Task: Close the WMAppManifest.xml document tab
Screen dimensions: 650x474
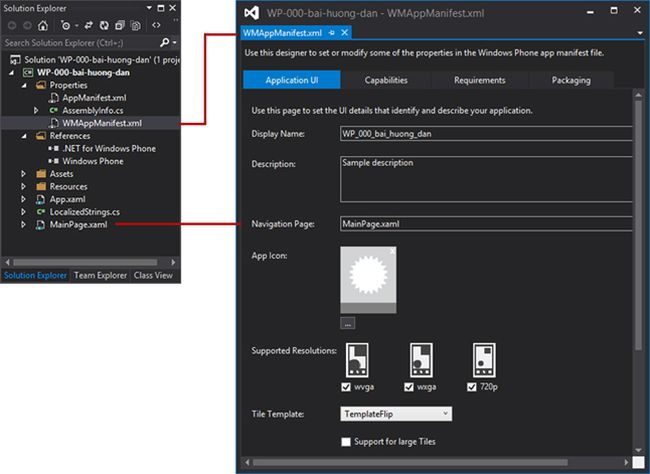Action: point(344,33)
